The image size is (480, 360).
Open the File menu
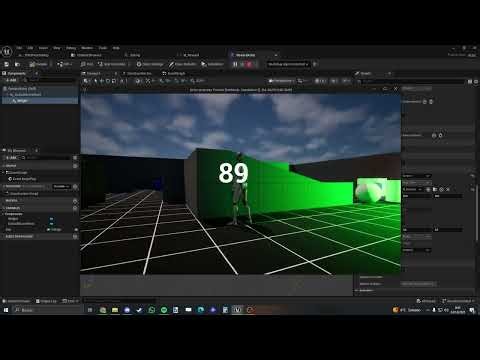tap(19, 48)
